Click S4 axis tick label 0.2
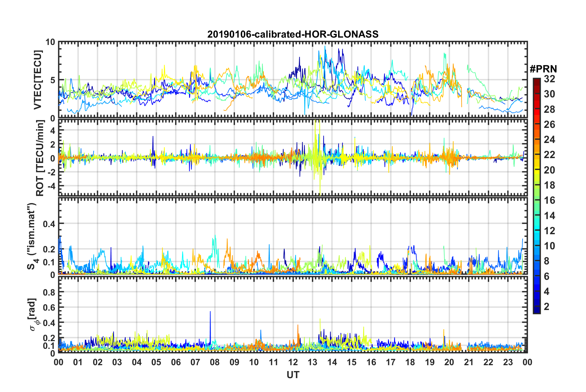Screen dimensions: 586x392 click(x=49, y=249)
